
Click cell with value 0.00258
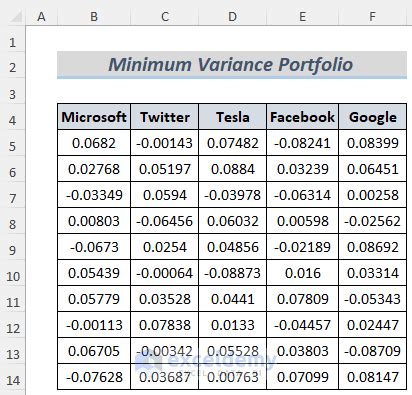pyautogui.click(x=373, y=195)
